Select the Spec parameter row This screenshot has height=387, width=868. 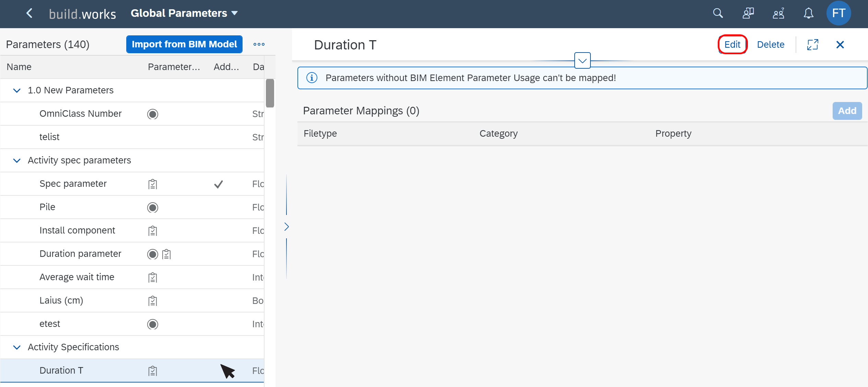[132, 184]
